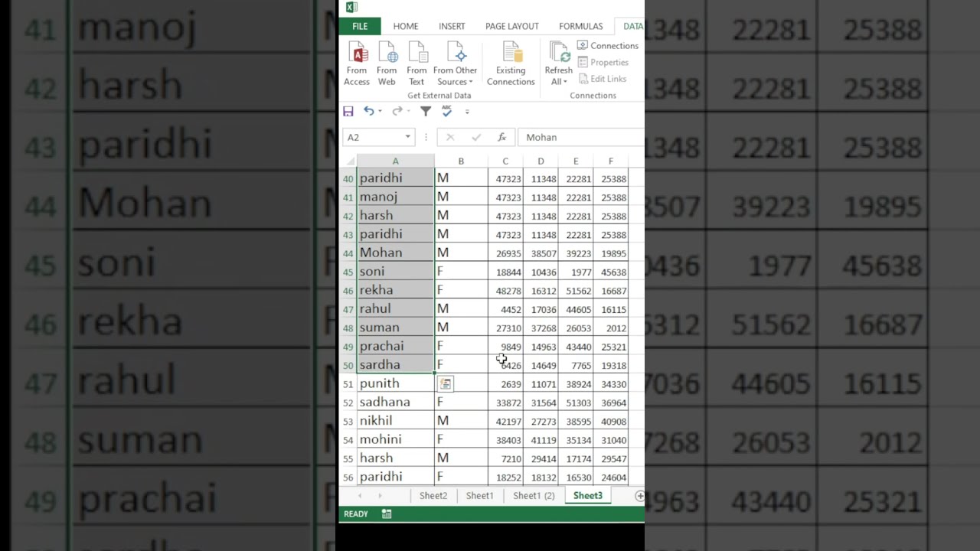Open the redo history dropdown
This screenshot has width=980, height=551.
pos(408,112)
